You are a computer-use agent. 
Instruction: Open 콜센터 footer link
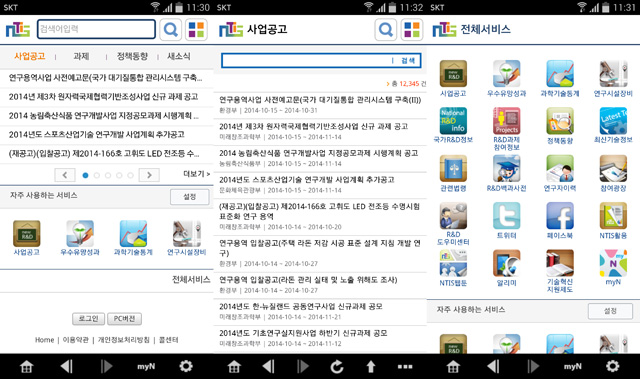168,340
